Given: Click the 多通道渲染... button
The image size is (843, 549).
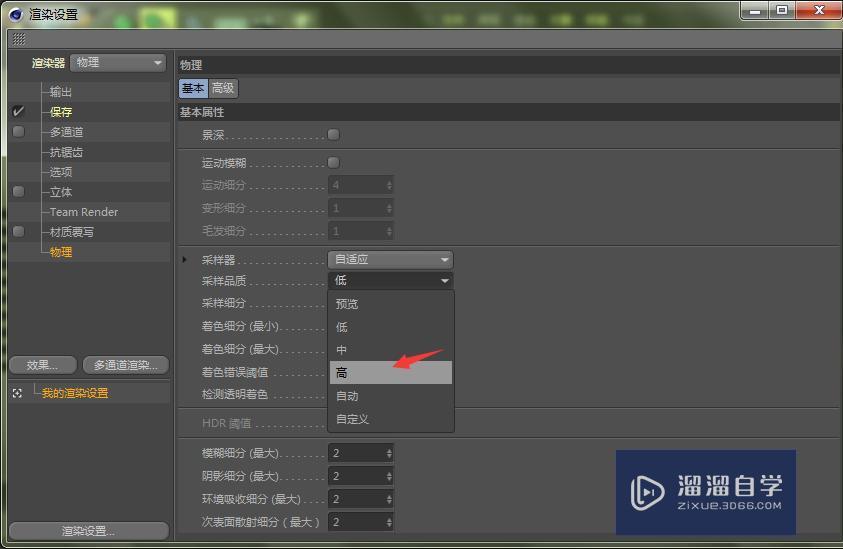Looking at the screenshot, I should [x=126, y=365].
